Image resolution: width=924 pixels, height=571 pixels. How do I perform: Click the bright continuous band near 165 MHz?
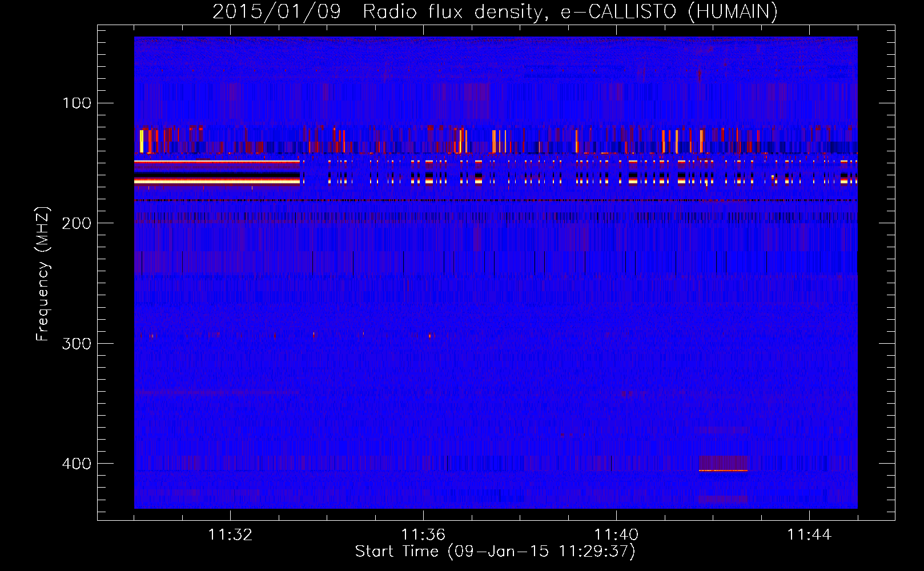(217, 181)
